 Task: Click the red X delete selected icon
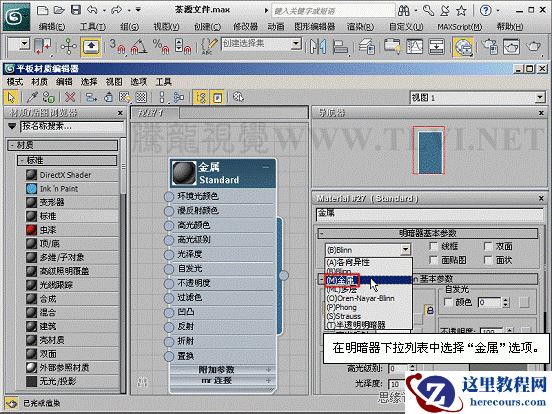[70, 97]
